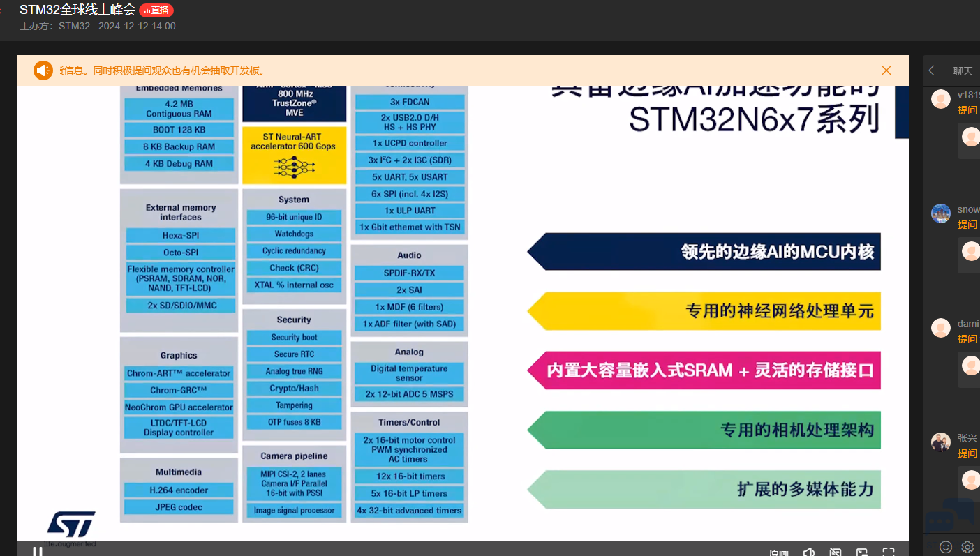Click the Crypto/Hash block
The height and width of the screenshot is (556, 980).
click(294, 389)
